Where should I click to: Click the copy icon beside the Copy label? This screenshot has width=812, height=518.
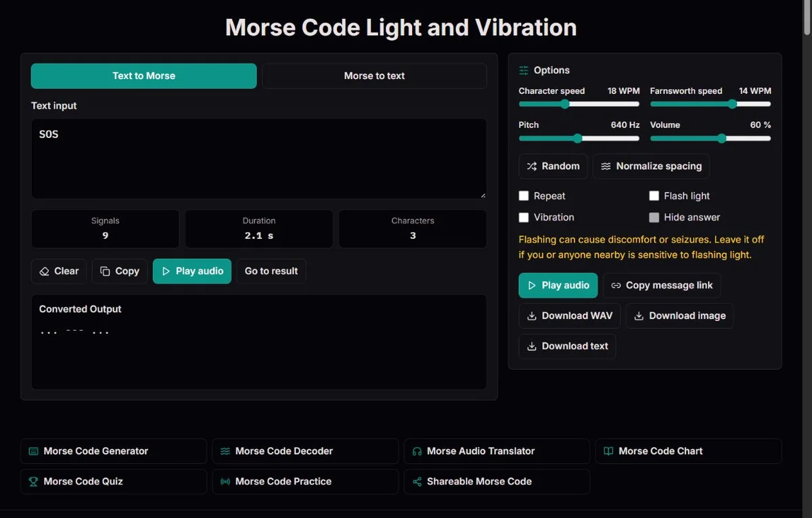(105, 271)
